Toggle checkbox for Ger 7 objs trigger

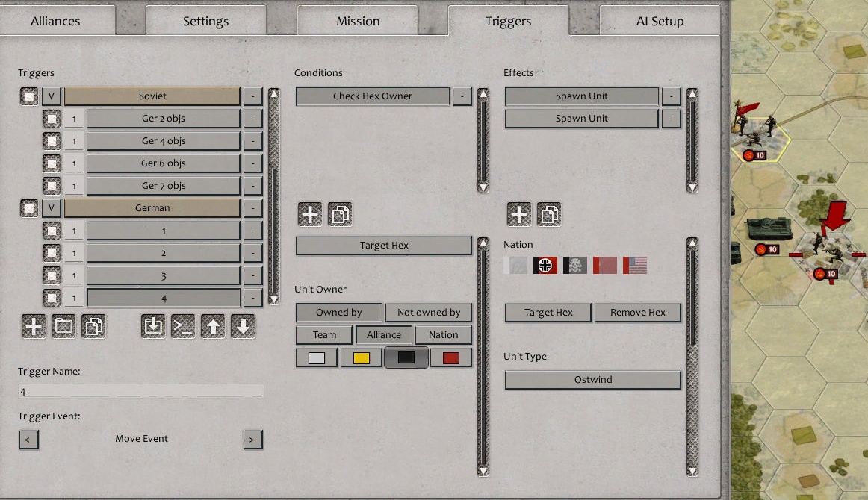[x=52, y=186]
